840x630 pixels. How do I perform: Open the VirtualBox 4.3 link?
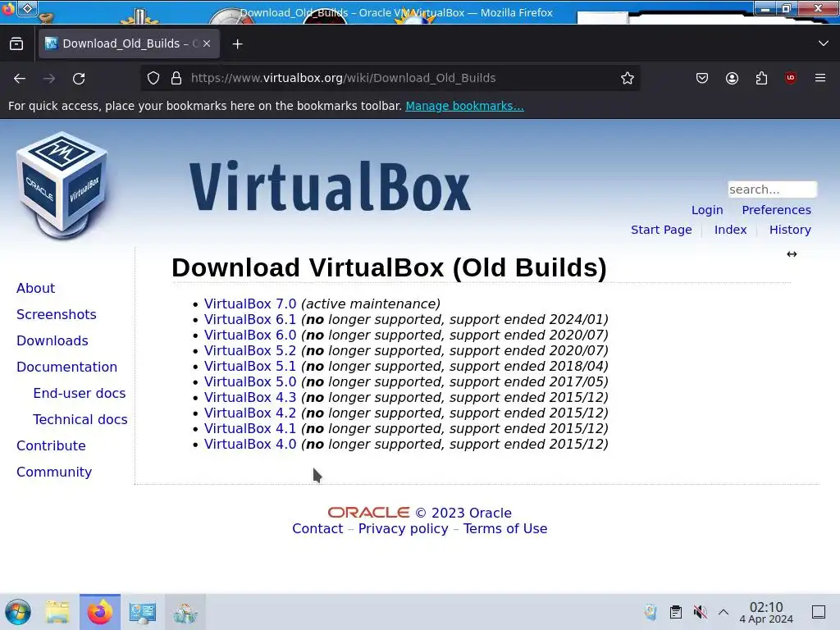click(x=250, y=397)
